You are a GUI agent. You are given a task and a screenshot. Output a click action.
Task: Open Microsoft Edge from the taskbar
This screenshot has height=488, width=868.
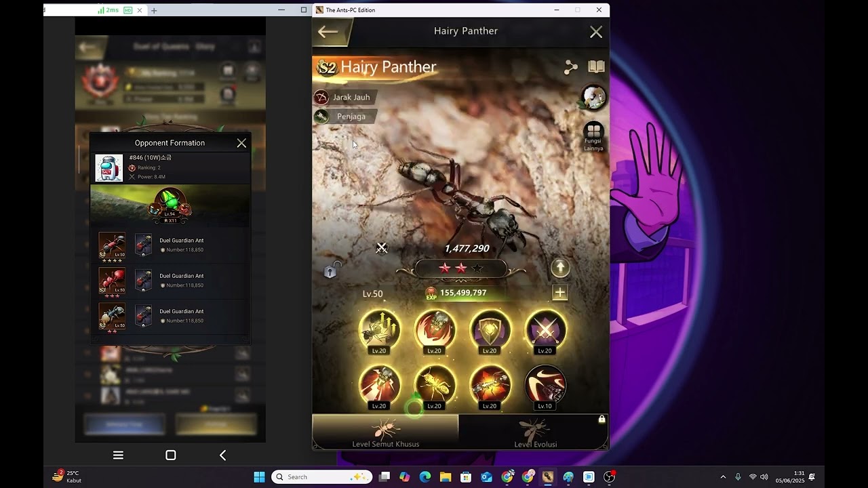point(425,477)
